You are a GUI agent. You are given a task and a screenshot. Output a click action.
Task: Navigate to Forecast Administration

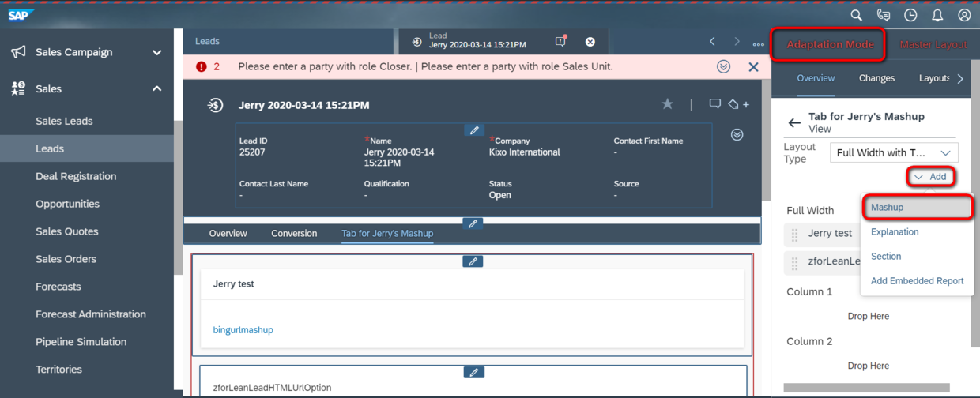point(91,314)
